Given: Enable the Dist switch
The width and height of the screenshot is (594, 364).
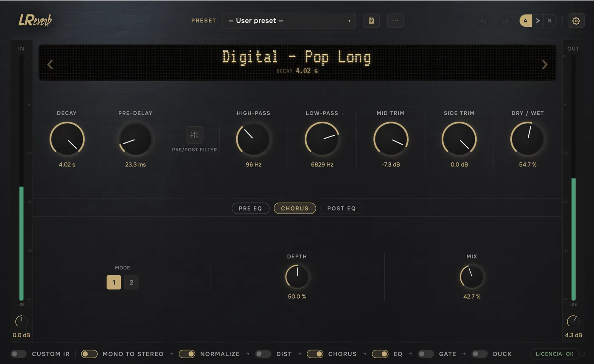Looking at the screenshot, I should tap(263, 354).
